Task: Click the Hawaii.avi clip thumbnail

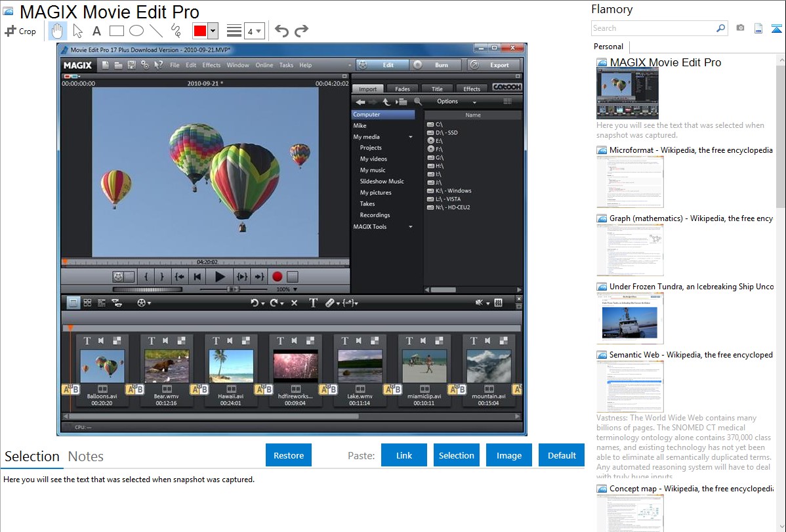Action: (230, 366)
